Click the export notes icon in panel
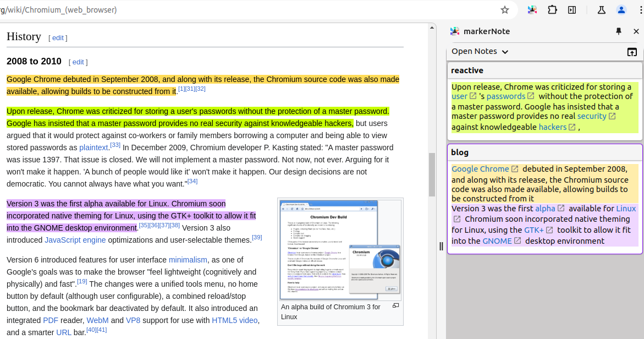Viewport: 644px width, 339px height. [632, 52]
